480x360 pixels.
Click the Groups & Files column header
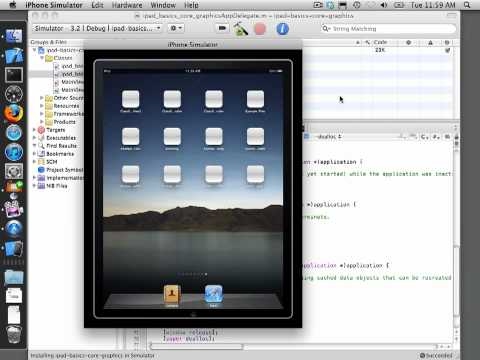49,42
